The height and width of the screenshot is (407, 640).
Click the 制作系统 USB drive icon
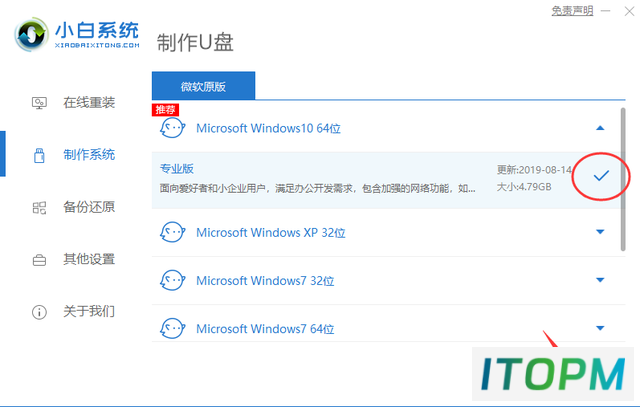[x=39, y=155]
